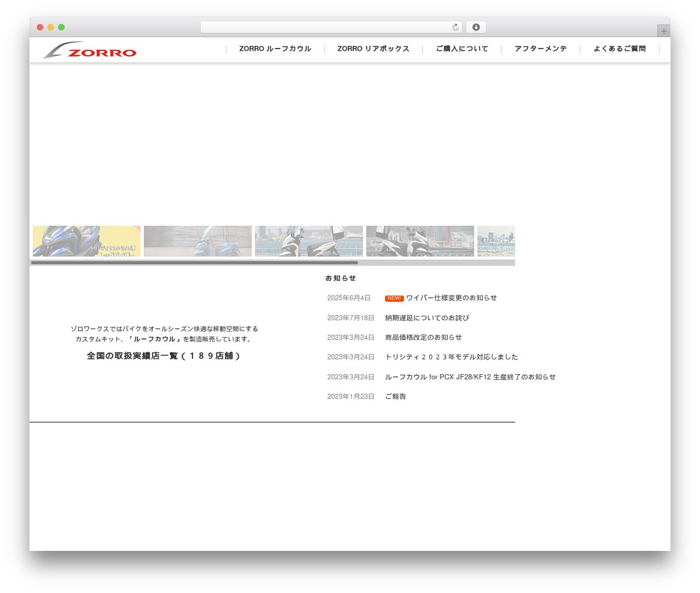The height and width of the screenshot is (593, 700).
Task: Select the brick wall scooter thumbnail
Action: tap(198, 241)
